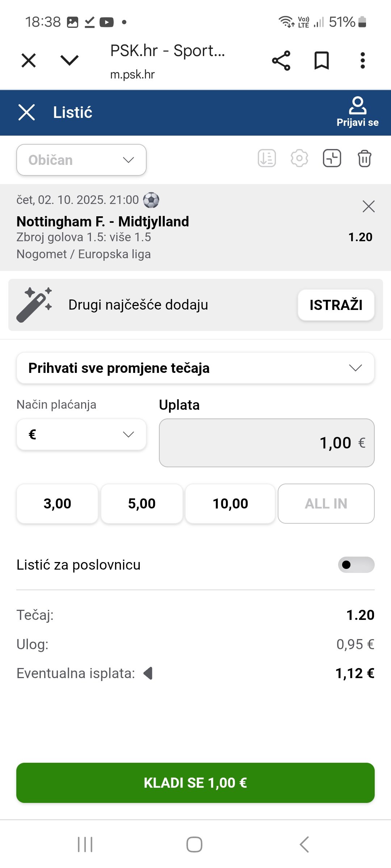
Task: Tap the sort list icon
Action: point(267,158)
